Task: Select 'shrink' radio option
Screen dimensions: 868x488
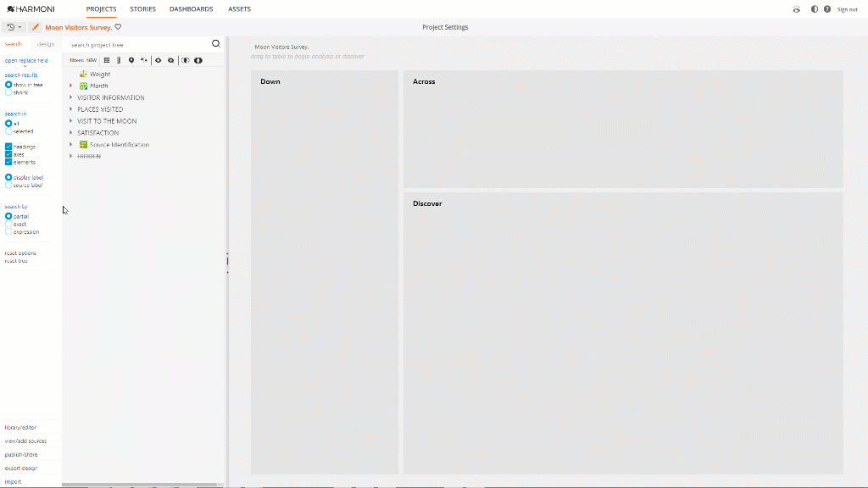Action: [x=8, y=92]
